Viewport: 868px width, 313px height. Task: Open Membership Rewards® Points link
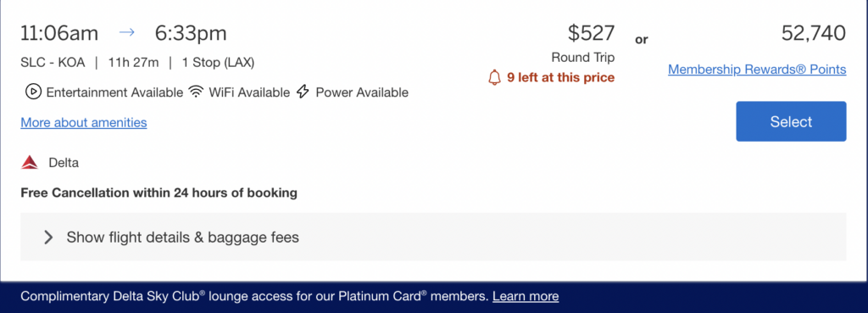(x=757, y=70)
